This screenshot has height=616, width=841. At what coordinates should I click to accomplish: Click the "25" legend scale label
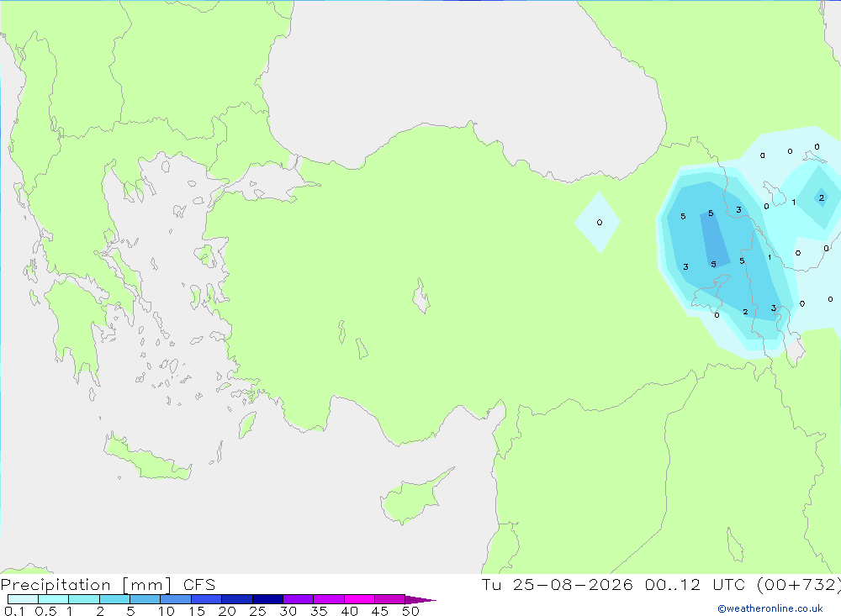(258, 611)
